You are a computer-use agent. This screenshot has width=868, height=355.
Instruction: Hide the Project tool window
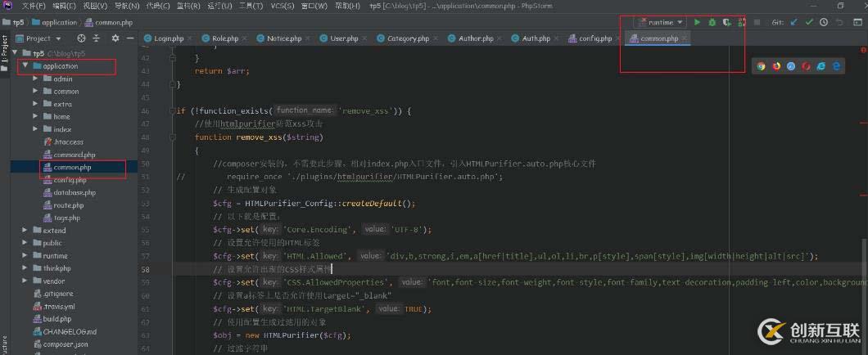click(x=130, y=38)
